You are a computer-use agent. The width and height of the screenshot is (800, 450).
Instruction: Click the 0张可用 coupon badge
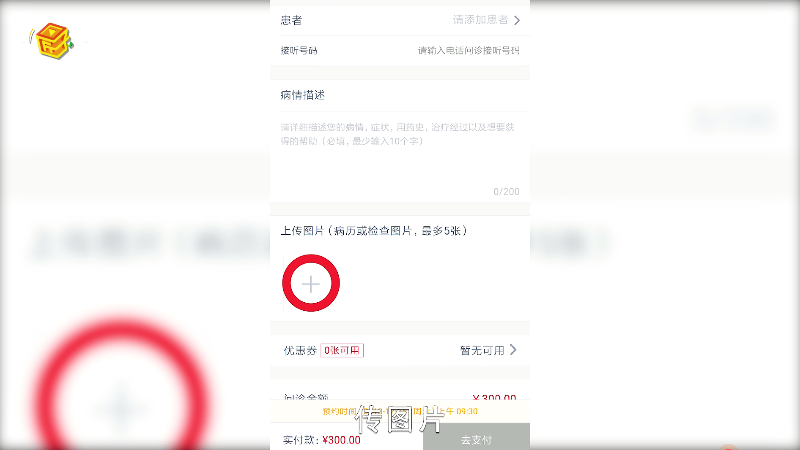point(342,351)
